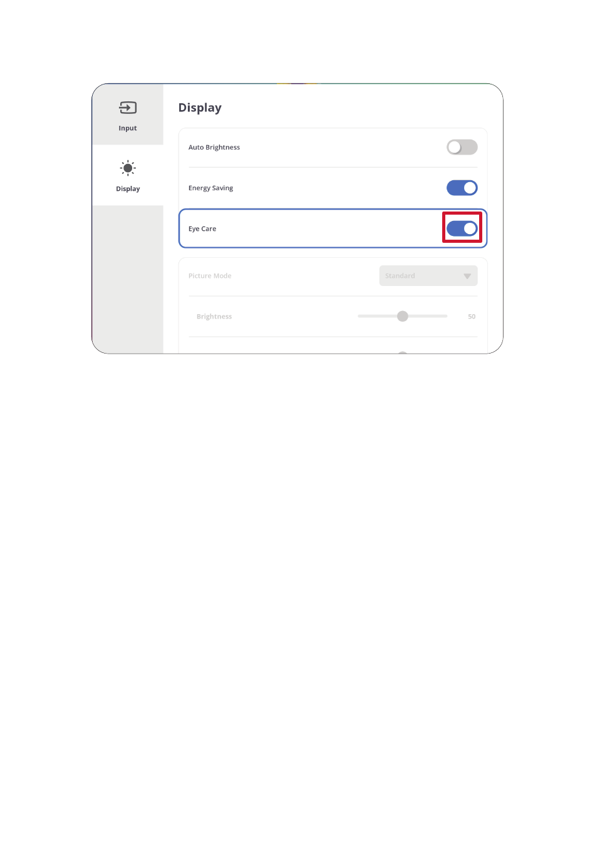Click the Picture Mode dropdown arrow

[x=467, y=276]
